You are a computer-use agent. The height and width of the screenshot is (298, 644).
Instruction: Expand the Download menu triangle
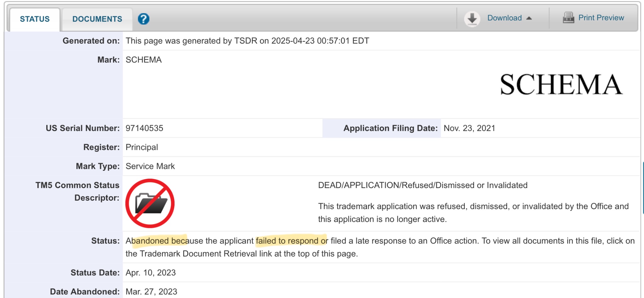(x=529, y=18)
